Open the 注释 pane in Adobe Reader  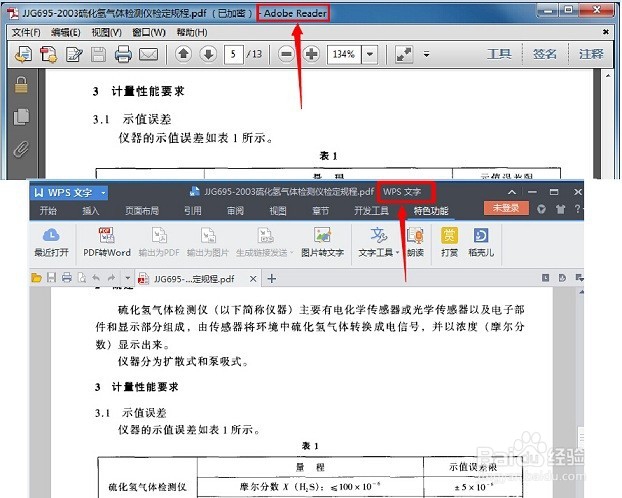591,54
